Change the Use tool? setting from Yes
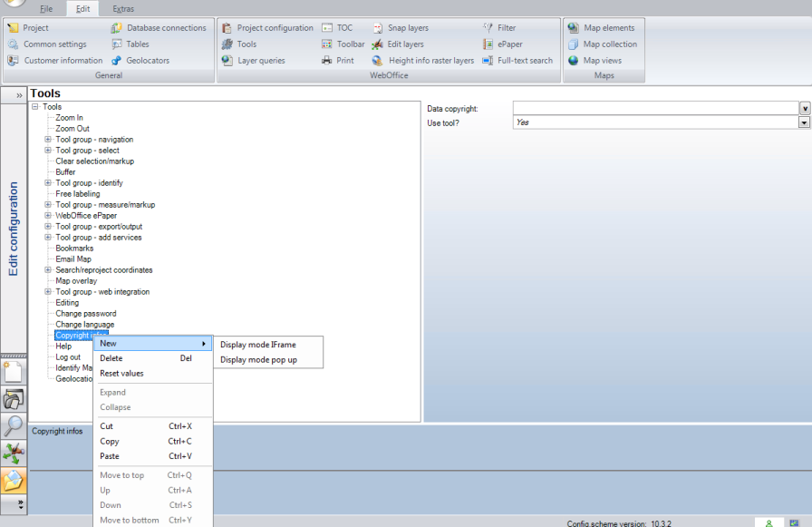 click(805, 122)
